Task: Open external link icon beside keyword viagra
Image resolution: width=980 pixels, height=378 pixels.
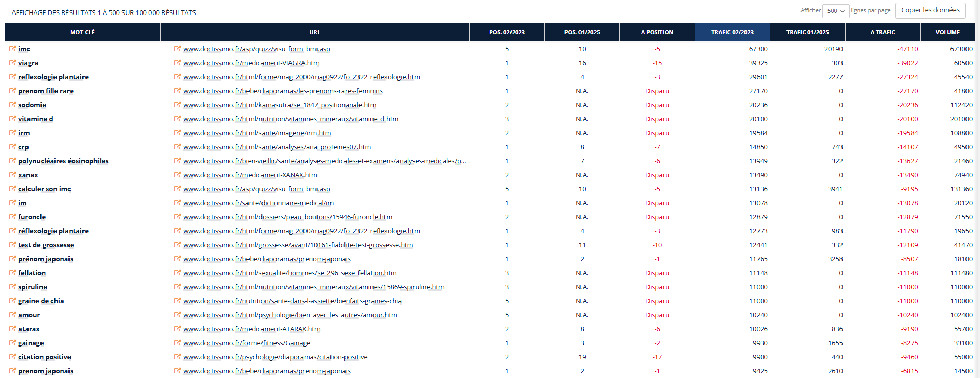Action: click(x=12, y=63)
